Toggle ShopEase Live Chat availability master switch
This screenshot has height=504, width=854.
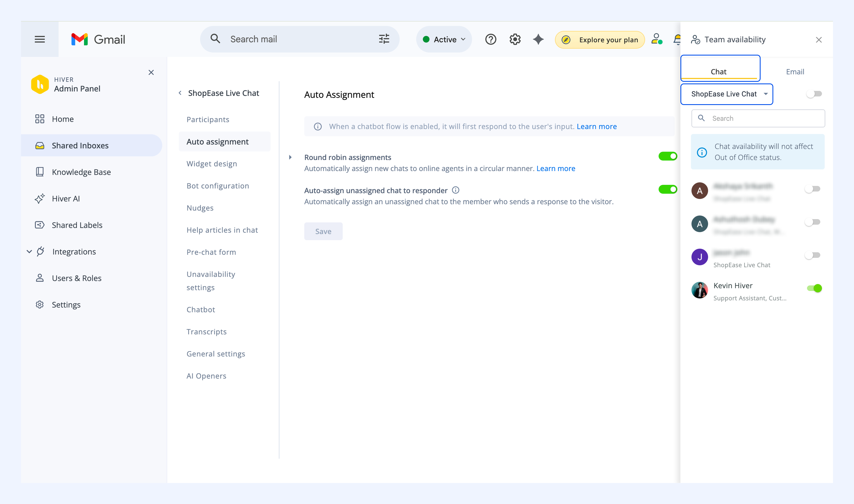[x=814, y=94]
